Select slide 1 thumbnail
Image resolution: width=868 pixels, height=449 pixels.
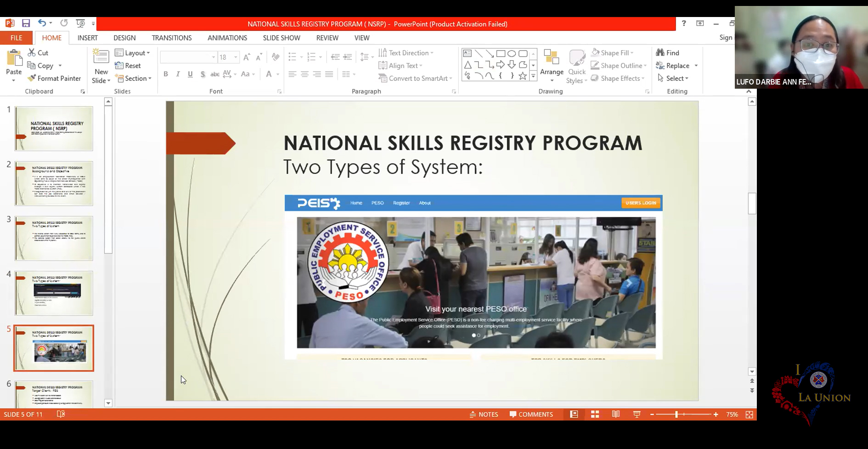coord(54,128)
